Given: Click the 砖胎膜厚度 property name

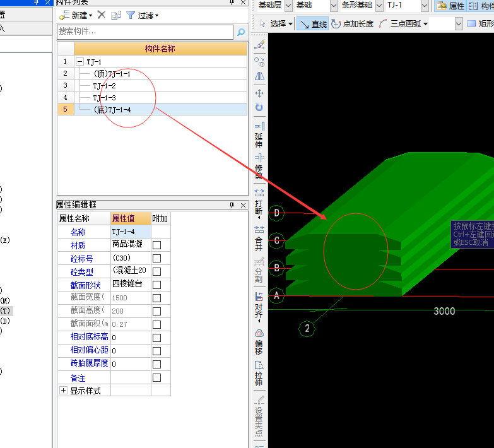Looking at the screenshot, I should (x=89, y=363).
